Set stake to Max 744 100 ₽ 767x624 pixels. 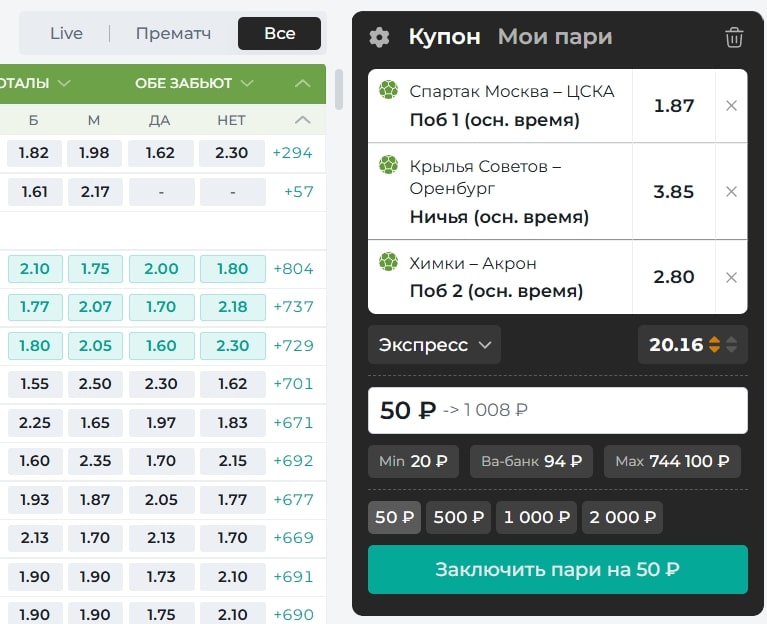pyautogui.click(x=672, y=461)
